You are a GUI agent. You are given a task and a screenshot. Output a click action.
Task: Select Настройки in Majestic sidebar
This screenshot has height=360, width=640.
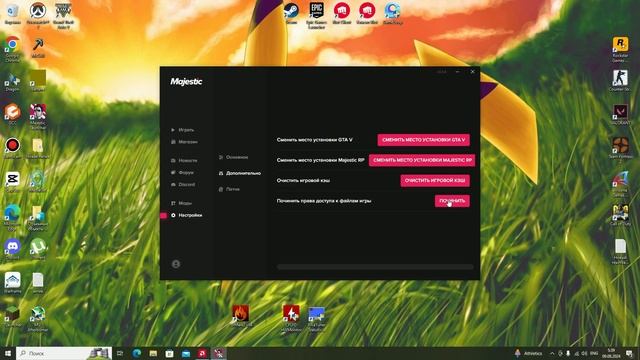(187, 215)
